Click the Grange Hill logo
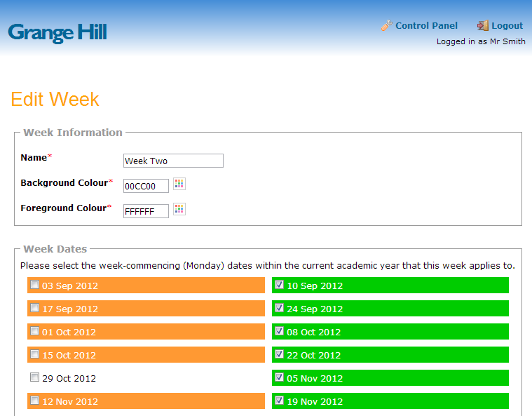532x416 pixels. (x=57, y=32)
